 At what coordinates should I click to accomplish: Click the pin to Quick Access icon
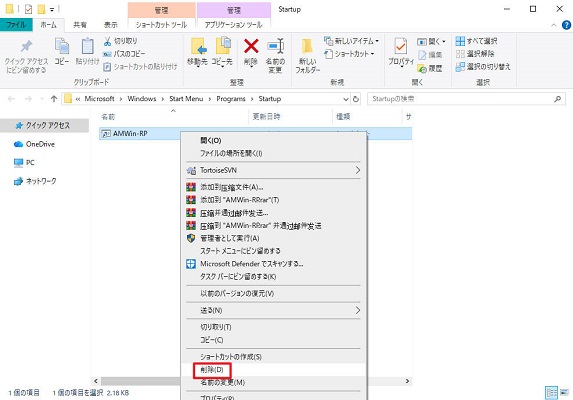click(x=26, y=46)
